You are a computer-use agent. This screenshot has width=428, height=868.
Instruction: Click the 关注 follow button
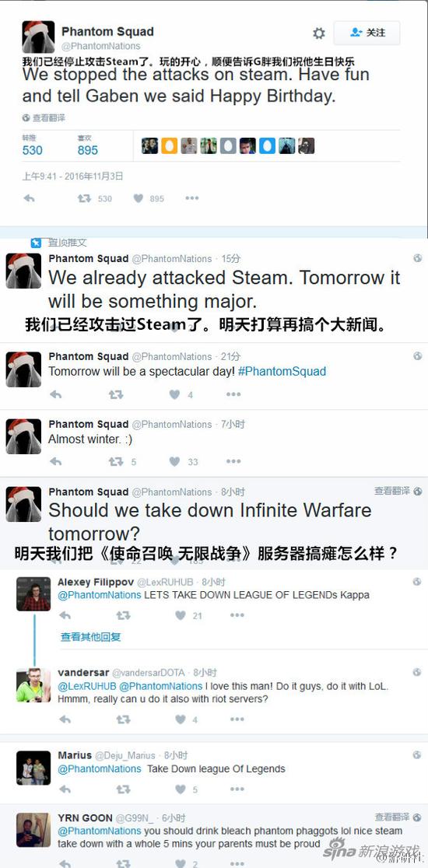point(367,33)
